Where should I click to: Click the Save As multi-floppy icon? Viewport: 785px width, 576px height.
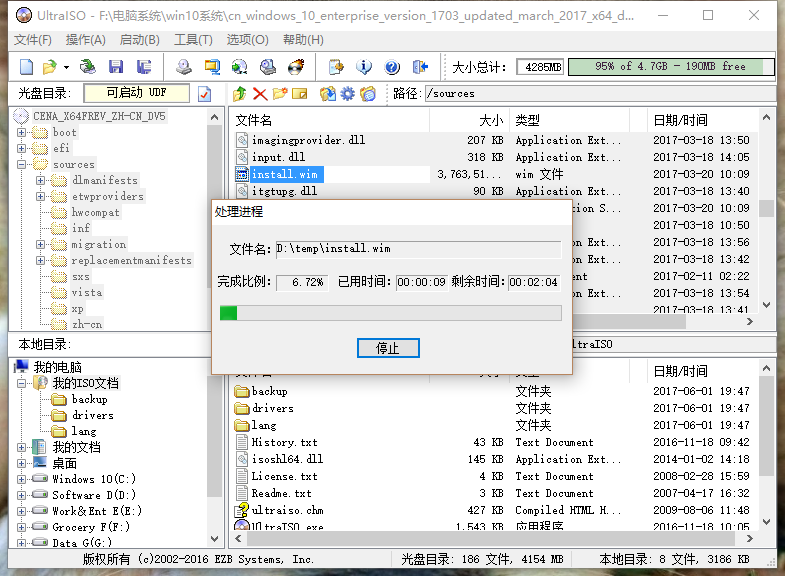pyautogui.click(x=144, y=67)
